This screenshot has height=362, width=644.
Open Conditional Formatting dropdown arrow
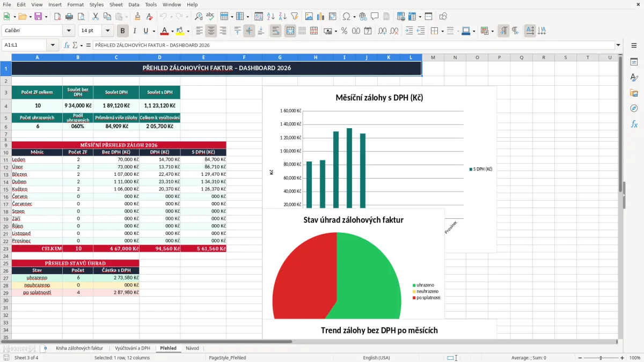[493, 31]
